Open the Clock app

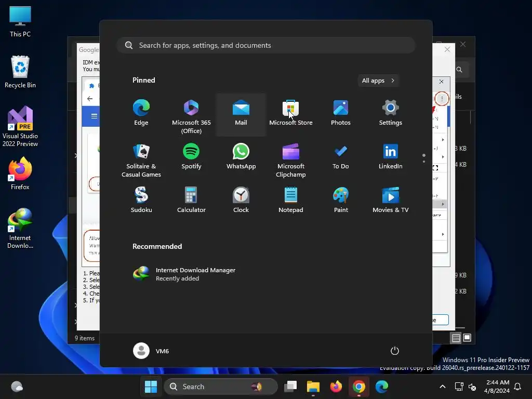[x=241, y=200]
